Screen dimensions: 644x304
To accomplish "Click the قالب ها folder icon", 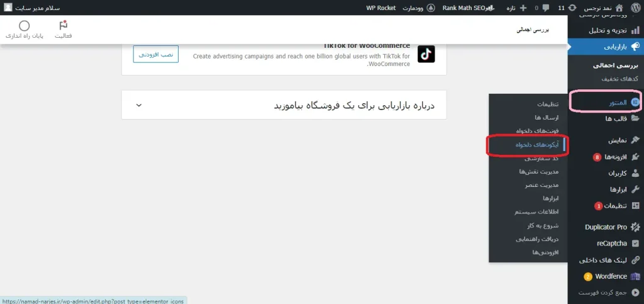I will pos(635,119).
